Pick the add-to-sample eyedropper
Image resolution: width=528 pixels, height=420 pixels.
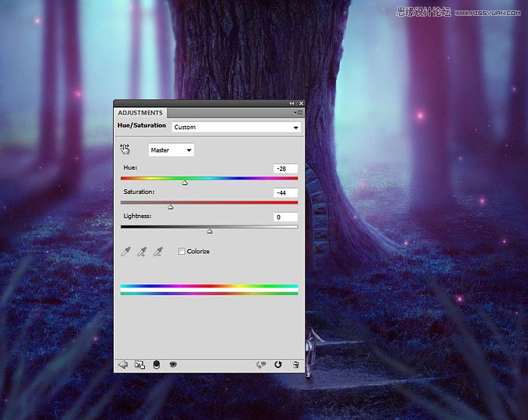142,251
